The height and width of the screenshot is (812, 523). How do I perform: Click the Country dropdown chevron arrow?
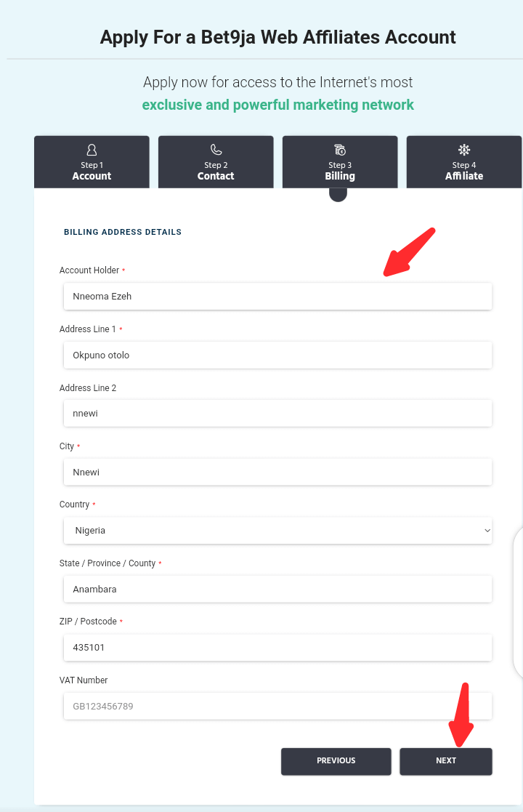tap(487, 530)
